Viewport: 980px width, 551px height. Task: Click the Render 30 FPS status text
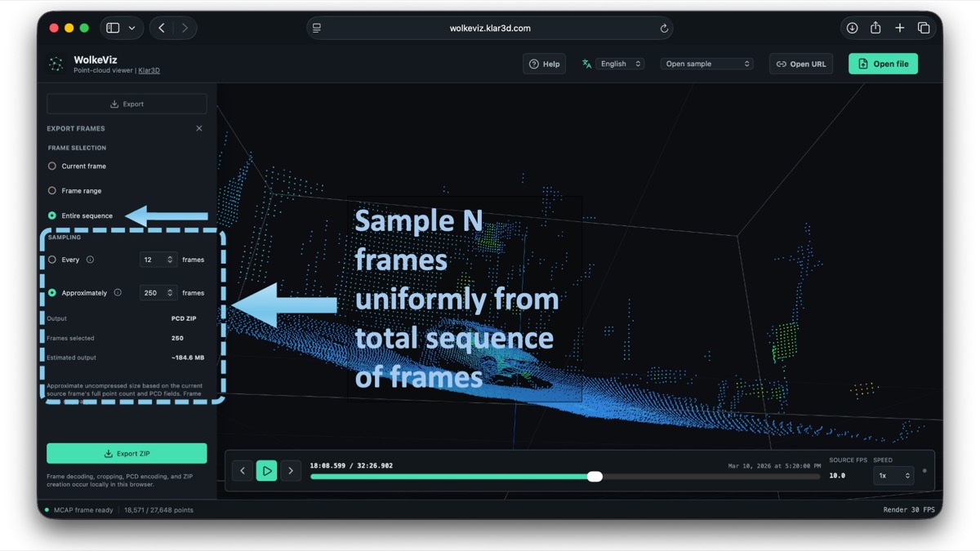(x=909, y=510)
